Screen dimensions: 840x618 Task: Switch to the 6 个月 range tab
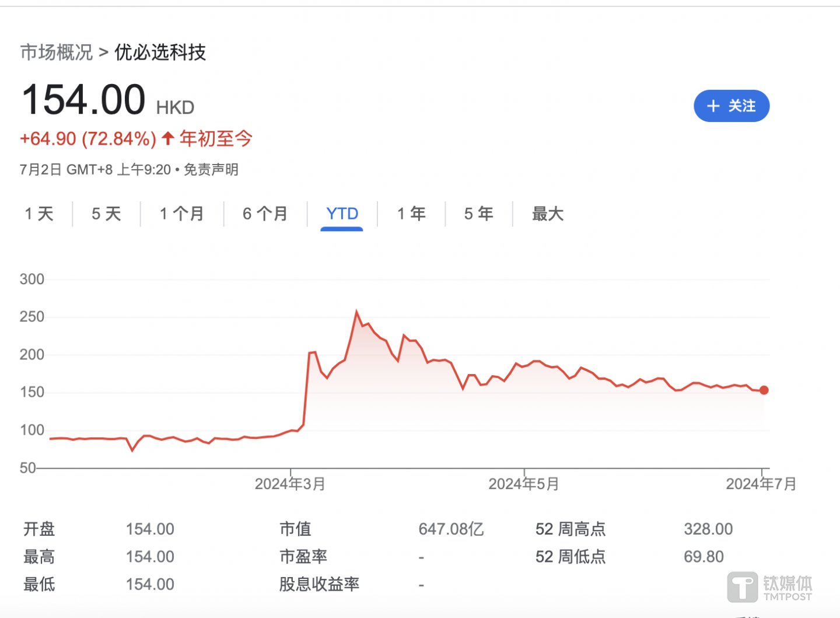[265, 214]
